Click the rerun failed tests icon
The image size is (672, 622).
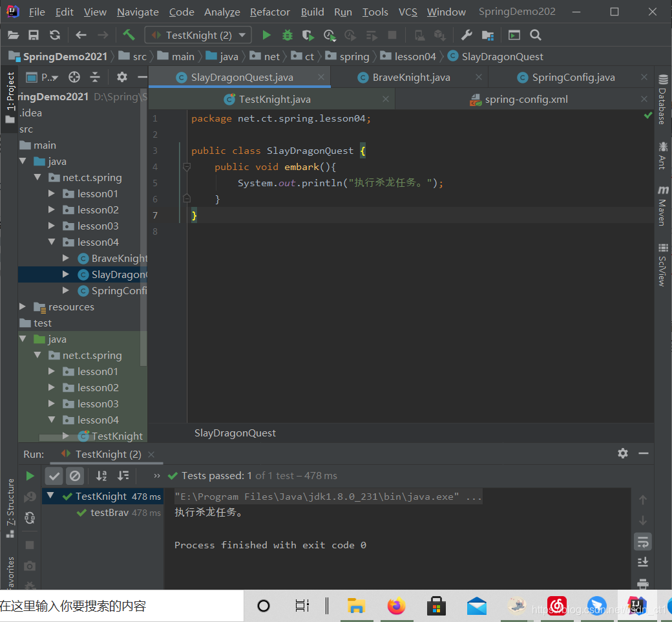(x=30, y=497)
